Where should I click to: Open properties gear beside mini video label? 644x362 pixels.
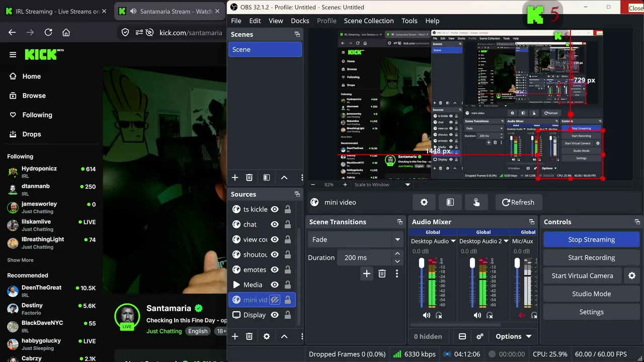pos(424,202)
